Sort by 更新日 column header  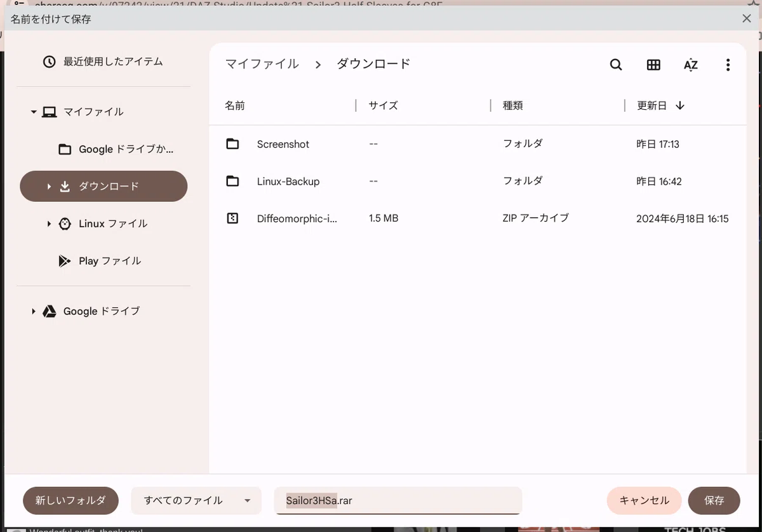click(x=652, y=105)
